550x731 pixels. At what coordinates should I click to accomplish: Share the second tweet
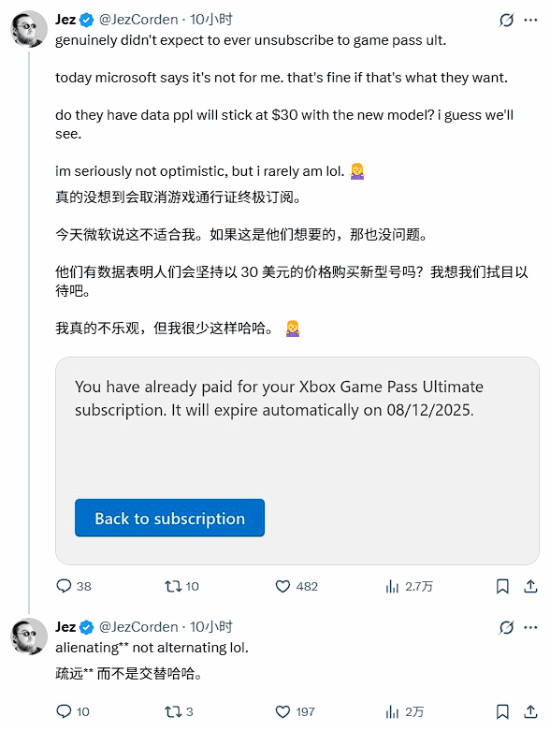coord(530,711)
